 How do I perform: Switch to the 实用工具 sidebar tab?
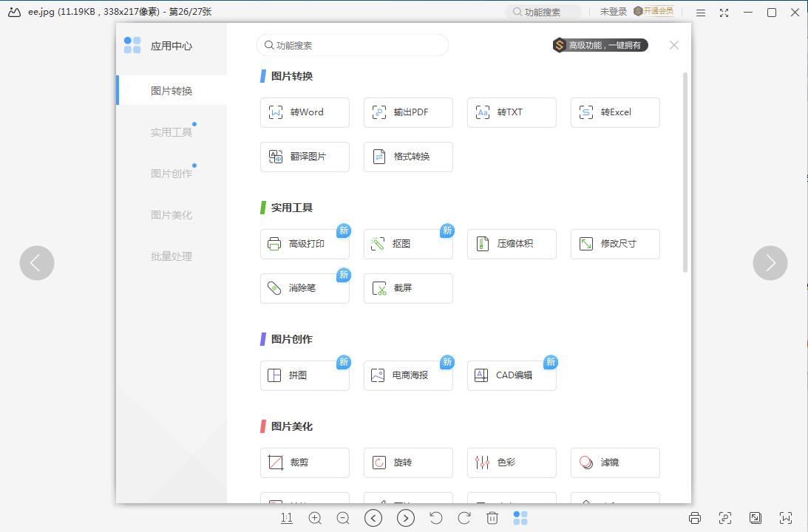172,132
